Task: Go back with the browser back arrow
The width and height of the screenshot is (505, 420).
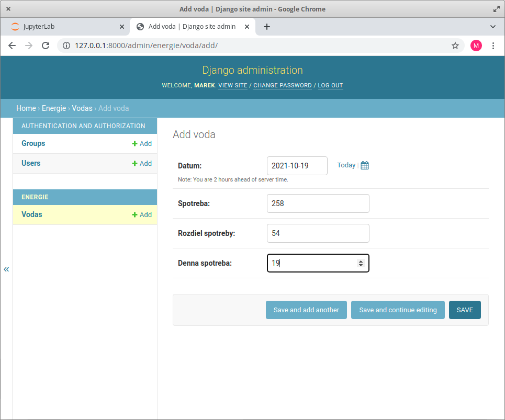Action: coord(13,46)
